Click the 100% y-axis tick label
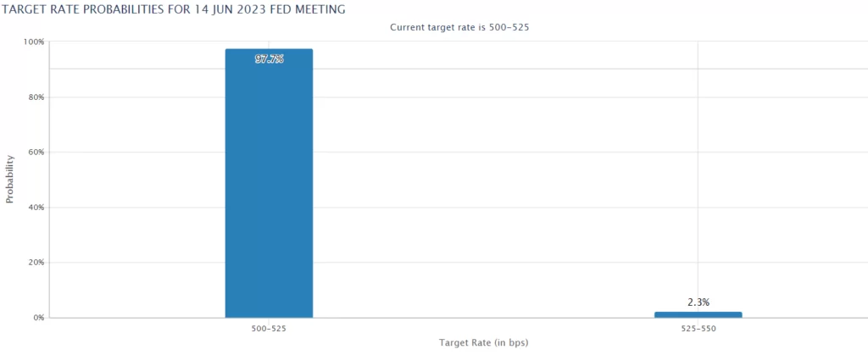The image size is (868, 355). (x=34, y=42)
